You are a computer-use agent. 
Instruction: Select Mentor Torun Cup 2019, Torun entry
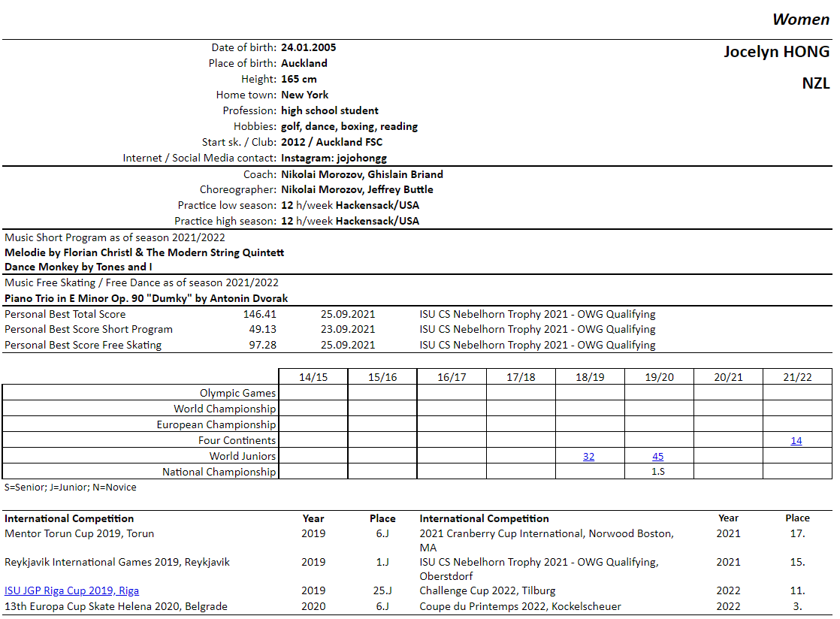[80, 534]
